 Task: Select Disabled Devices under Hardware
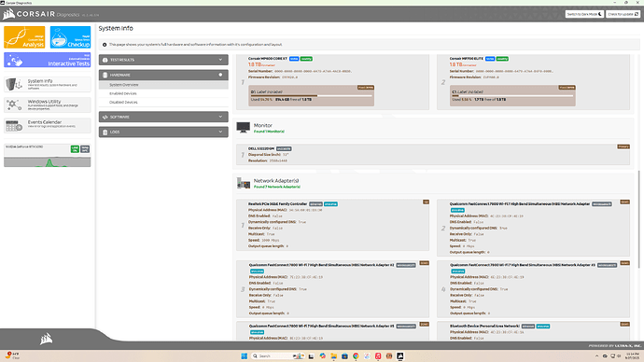[x=163, y=103]
